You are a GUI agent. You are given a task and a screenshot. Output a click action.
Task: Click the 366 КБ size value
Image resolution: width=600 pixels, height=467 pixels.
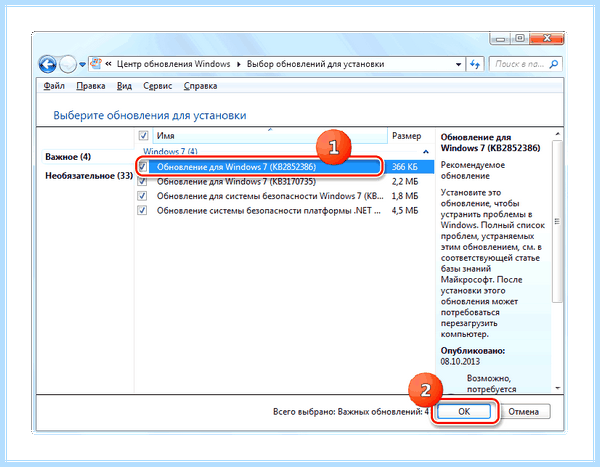[x=404, y=167]
